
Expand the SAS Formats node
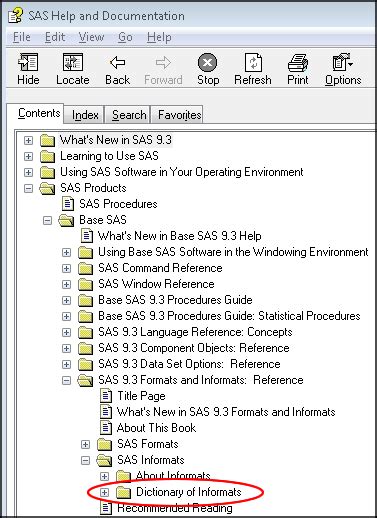pos(85,444)
